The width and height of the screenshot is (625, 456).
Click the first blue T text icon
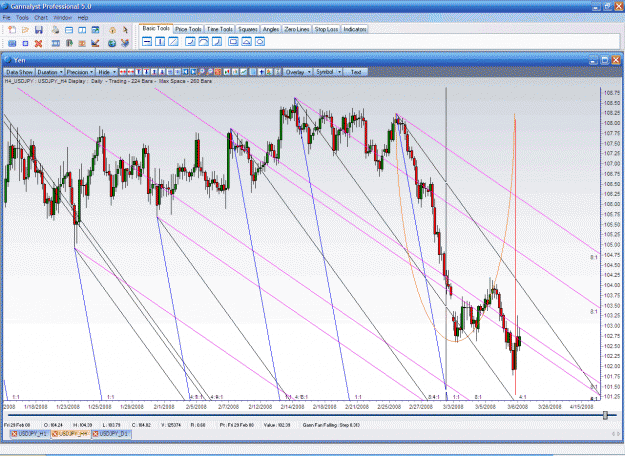click(138, 72)
